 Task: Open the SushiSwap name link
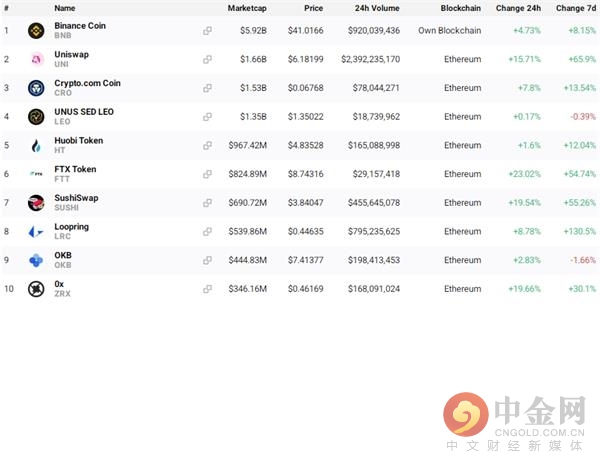tap(76, 198)
